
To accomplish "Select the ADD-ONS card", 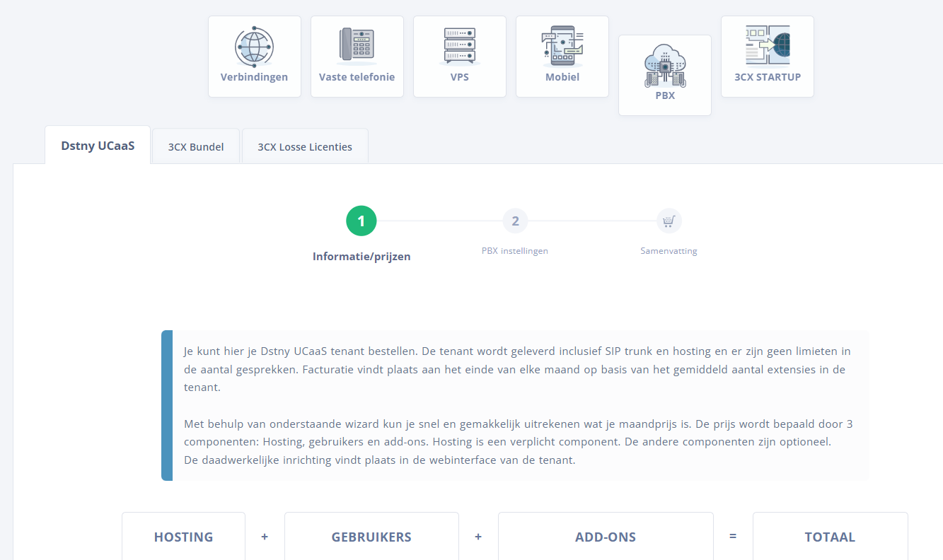I will click(606, 536).
